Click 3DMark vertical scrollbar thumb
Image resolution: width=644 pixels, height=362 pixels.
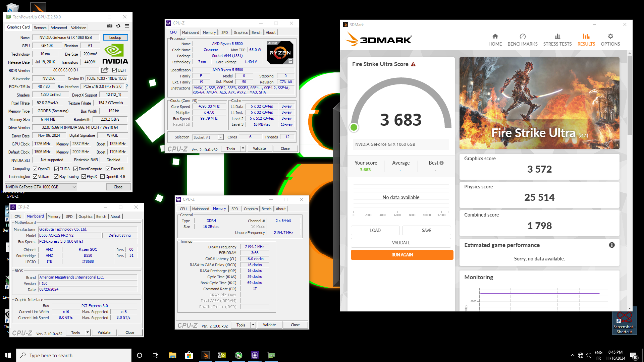click(x=630, y=96)
